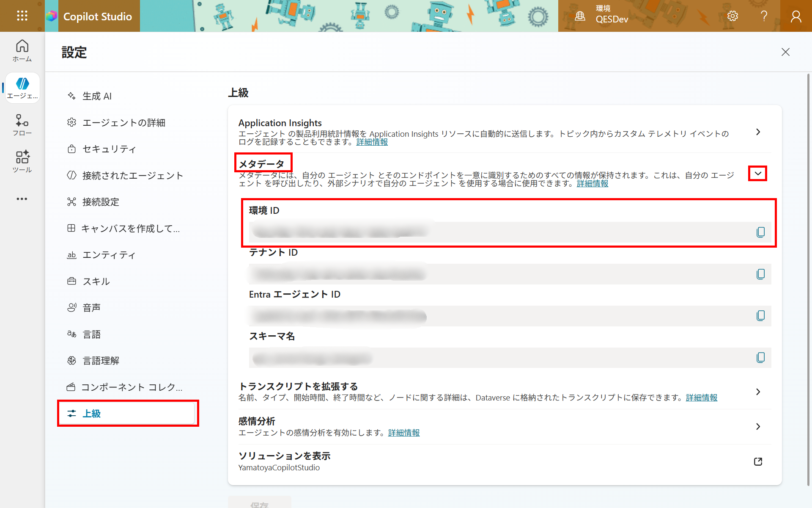This screenshot has height=508, width=812.
Task: Select the コンポーネント コレクション settings tab
Action: coord(127,387)
